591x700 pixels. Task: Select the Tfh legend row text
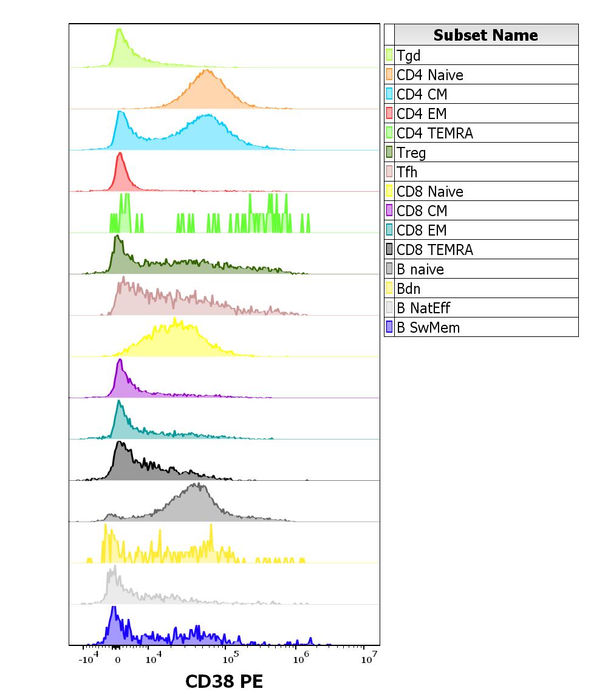407,172
